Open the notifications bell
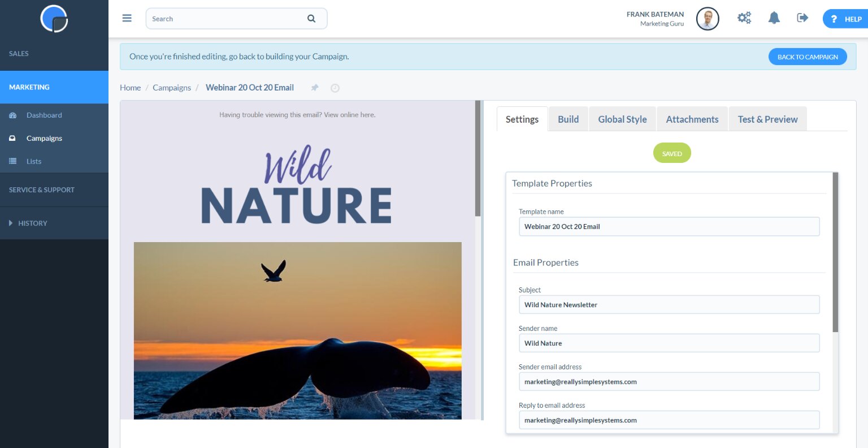Image resolution: width=868 pixels, height=448 pixels. click(x=774, y=18)
